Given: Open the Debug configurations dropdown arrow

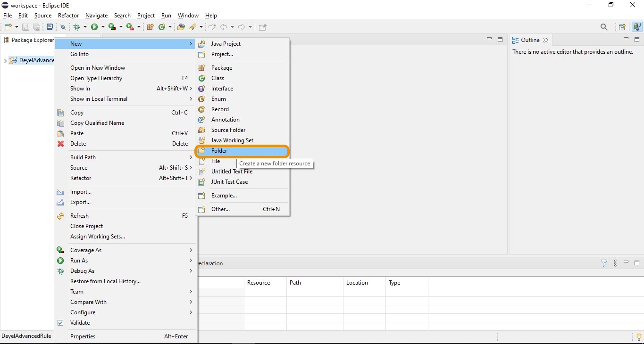Looking at the screenshot, I should tap(85, 27).
